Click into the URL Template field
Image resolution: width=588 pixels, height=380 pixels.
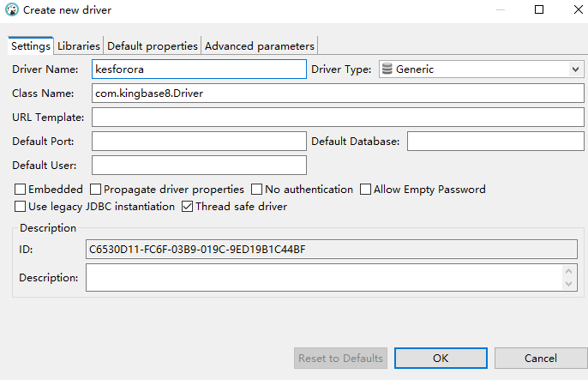pos(338,117)
